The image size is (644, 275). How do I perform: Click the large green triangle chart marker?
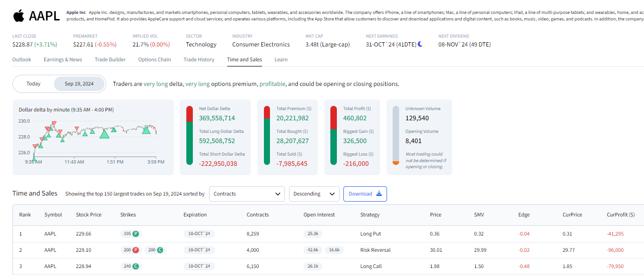tap(105, 134)
